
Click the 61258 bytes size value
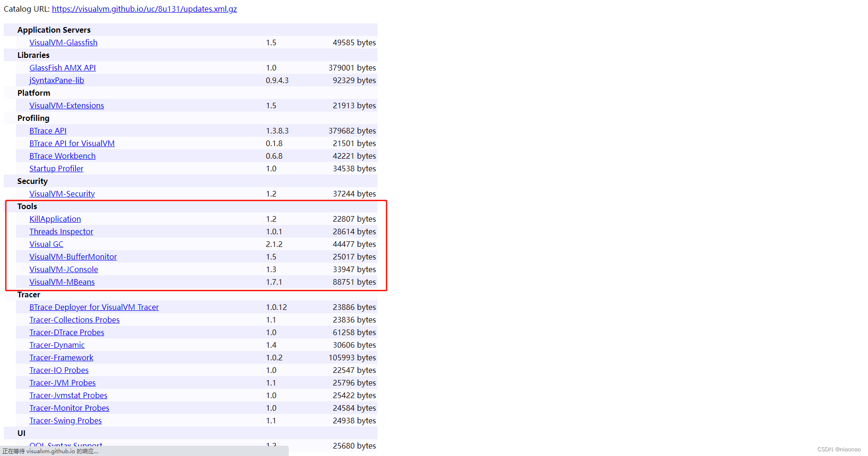point(354,332)
